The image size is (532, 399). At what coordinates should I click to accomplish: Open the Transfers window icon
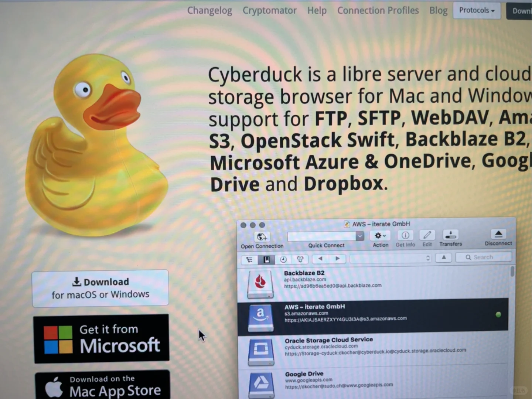coord(450,236)
